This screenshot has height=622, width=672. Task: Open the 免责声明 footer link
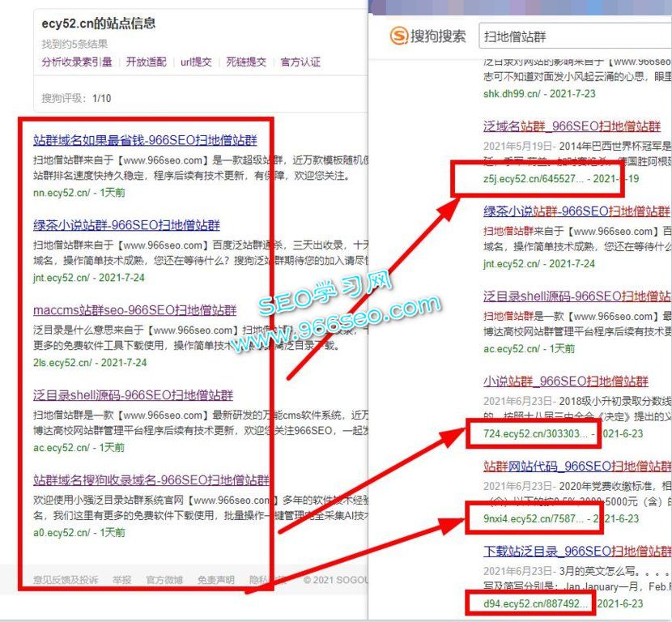click(x=216, y=580)
